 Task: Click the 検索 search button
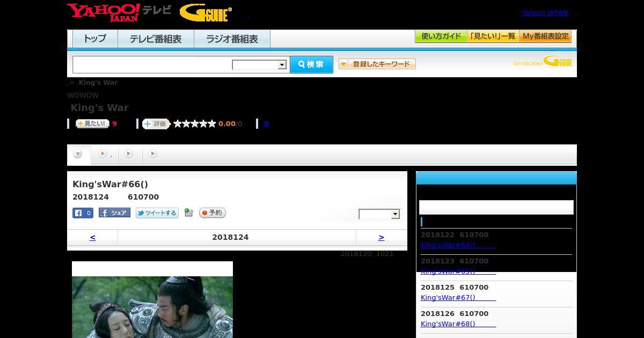311,64
